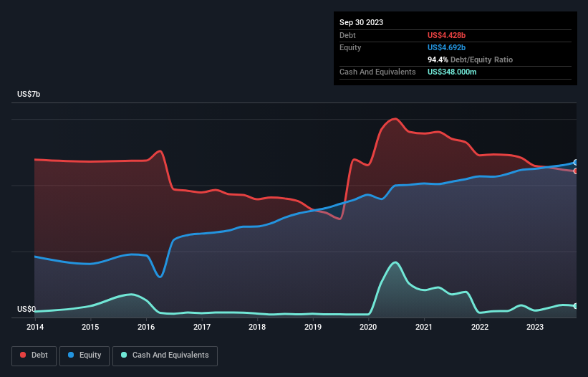Screen dimensions: 588x377
Task: Click the 2020 x-axis label
Action: click(368, 327)
